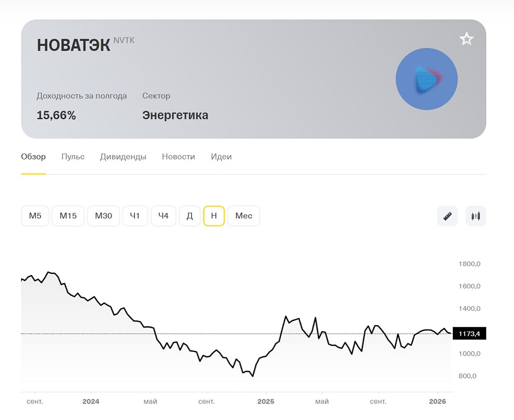
Task: Select the Н weekly interval
Action: pyautogui.click(x=214, y=216)
